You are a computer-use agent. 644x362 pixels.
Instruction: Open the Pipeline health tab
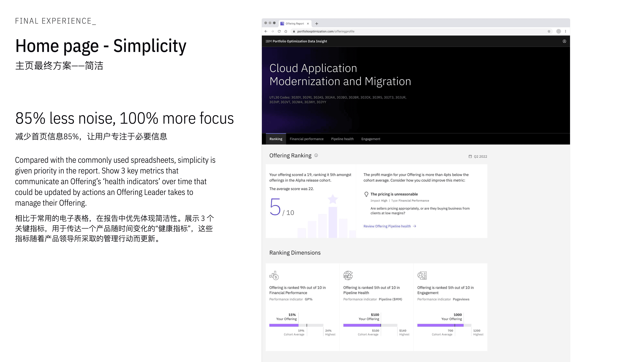pos(342,139)
